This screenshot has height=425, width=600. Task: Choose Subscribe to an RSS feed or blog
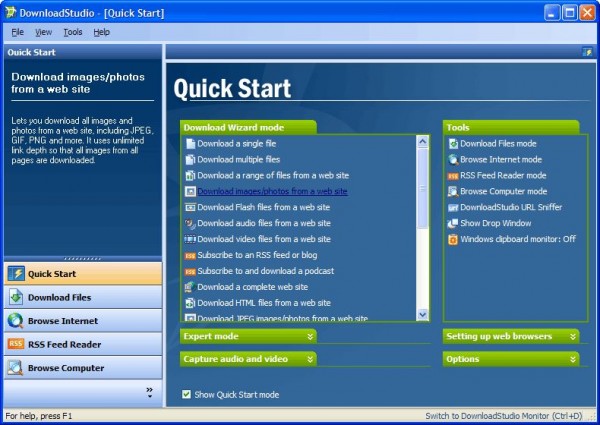(x=257, y=255)
